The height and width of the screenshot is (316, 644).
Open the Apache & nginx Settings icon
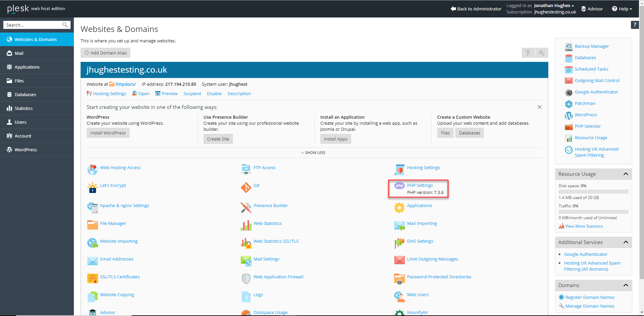pyautogui.click(x=92, y=207)
